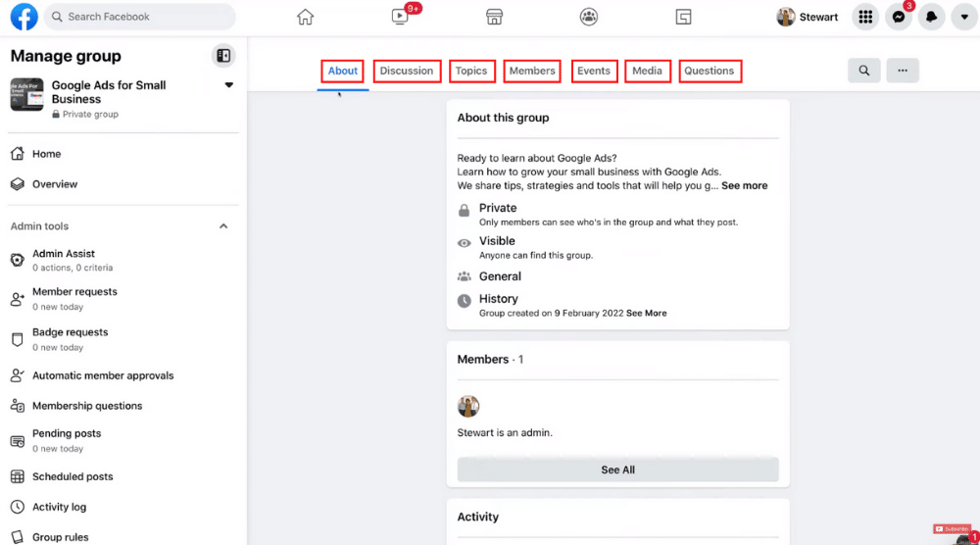980x545 pixels.
Task: Search within the group
Action: click(863, 71)
